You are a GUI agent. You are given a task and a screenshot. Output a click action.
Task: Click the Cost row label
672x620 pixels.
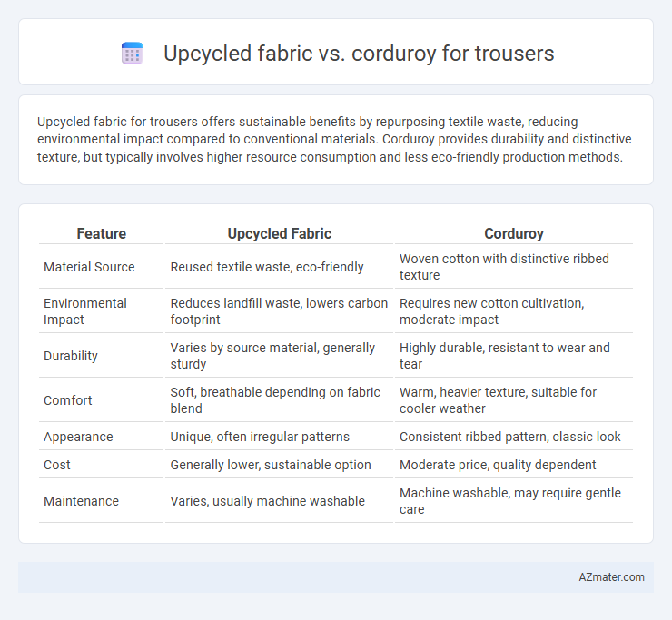[57, 465]
